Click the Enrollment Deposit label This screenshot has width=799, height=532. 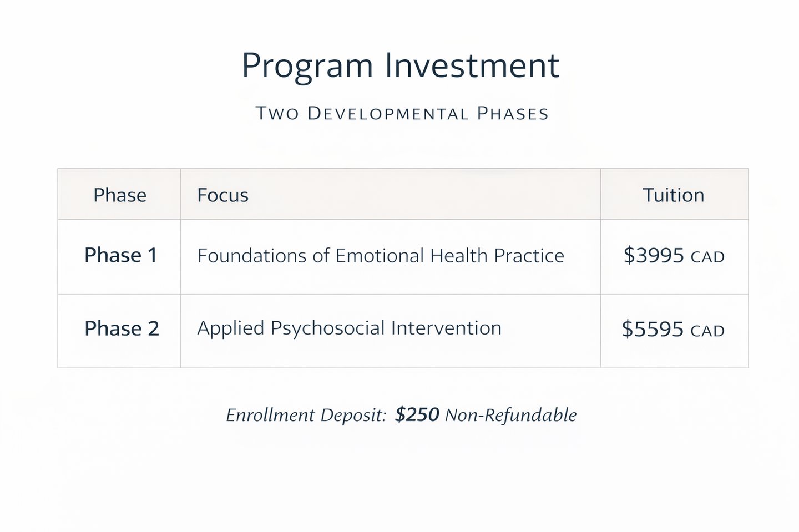pos(306,416)
